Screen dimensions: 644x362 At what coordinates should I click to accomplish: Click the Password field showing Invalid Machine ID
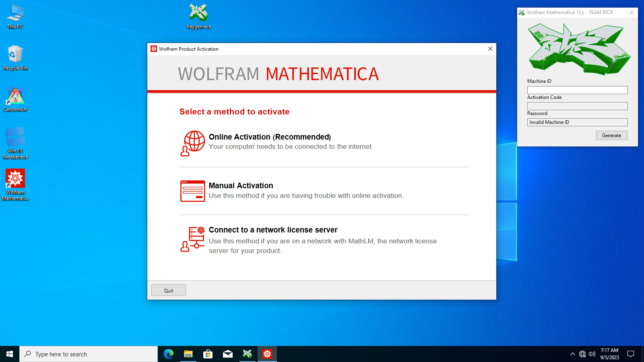pos(577,122)
